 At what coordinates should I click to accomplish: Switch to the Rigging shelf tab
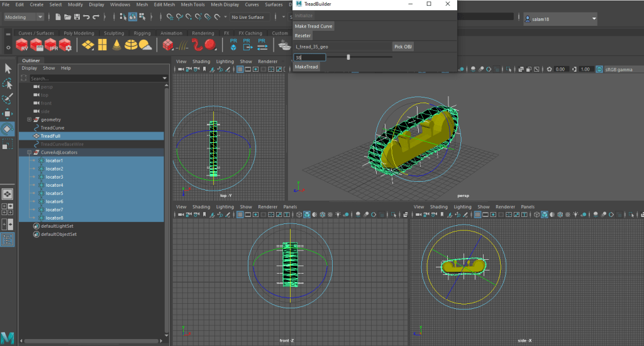[142, 33]
